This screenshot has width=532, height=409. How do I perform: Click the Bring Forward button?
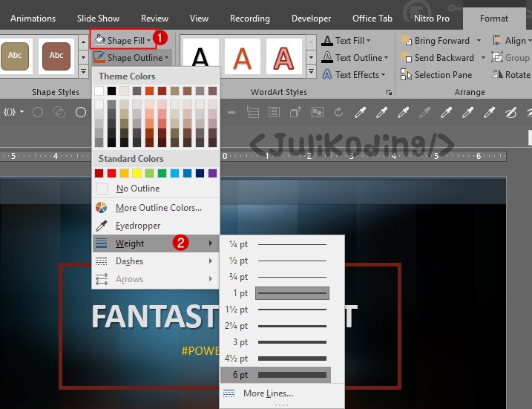(x=437, y=41)
